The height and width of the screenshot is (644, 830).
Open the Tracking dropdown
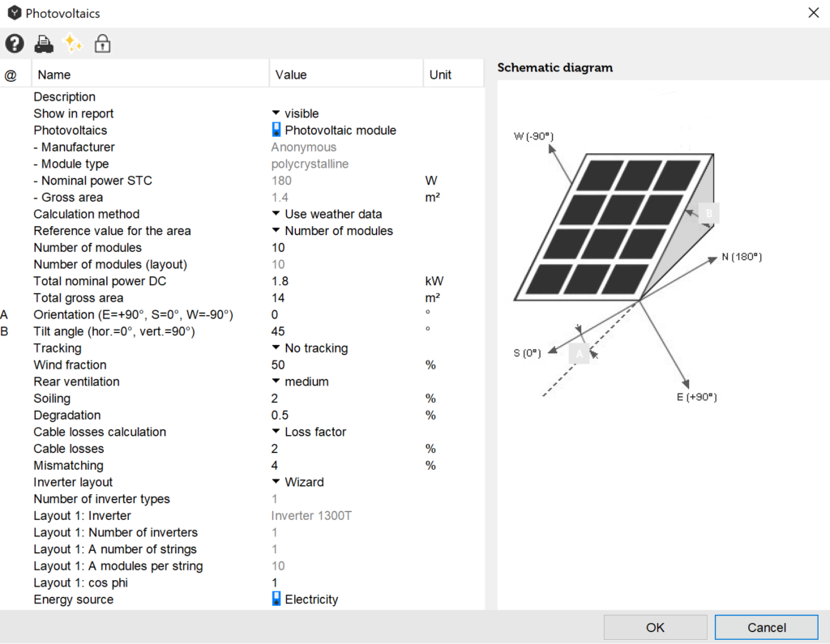pyautogui.click(x=276, y=348)
